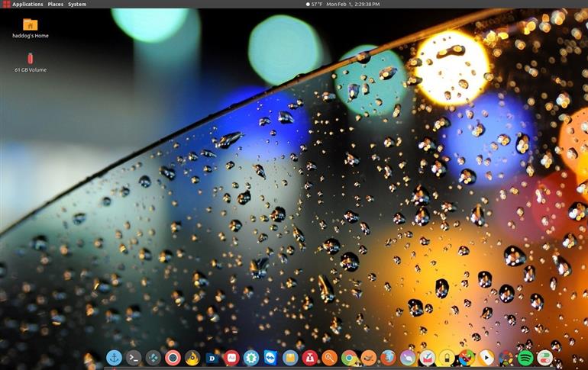The height and width of the screenshot is (370, 588).
Task: Click the 57 °F weather indicator
Action: click(315, 4)
